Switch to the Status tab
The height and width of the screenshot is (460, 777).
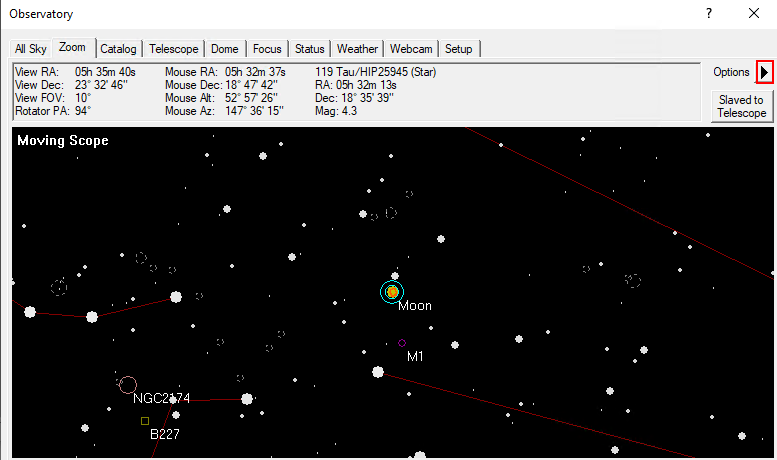(x=310, y=49)
